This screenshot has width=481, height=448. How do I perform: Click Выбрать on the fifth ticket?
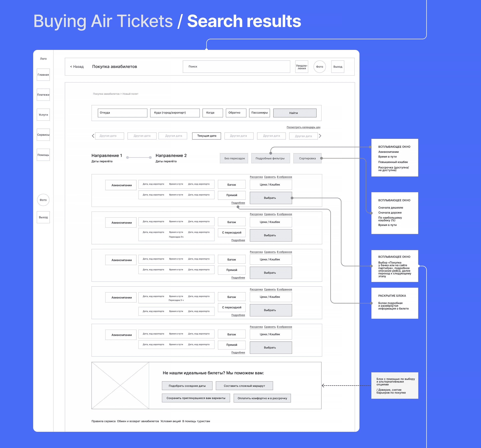(x=271, y=348)
